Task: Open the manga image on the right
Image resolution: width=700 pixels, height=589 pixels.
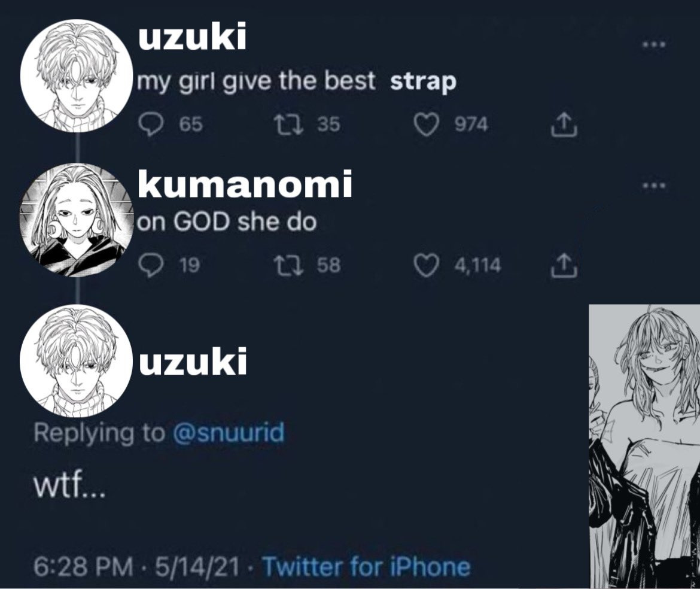Action: tap(644, 447)
